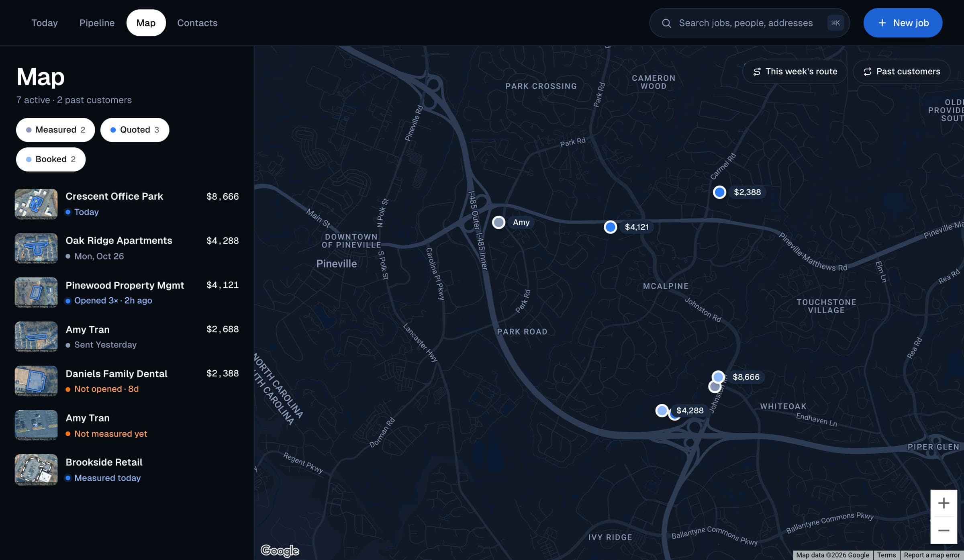Zoom in the map with plus

pyautogui.click(x=944, y=503)
